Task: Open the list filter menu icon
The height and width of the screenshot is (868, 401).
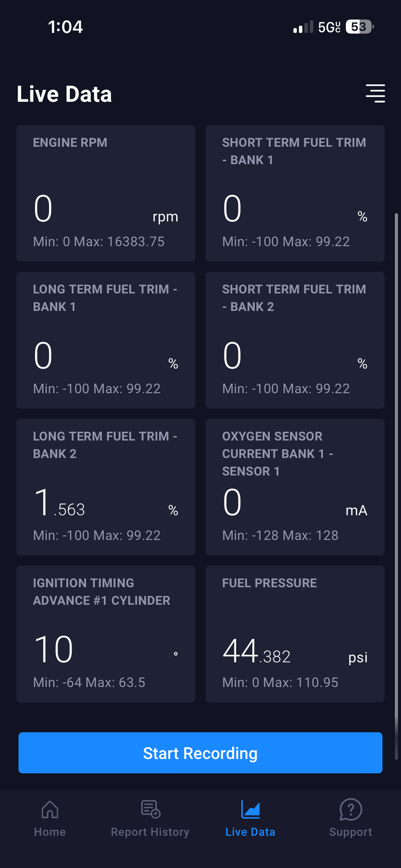Action: pos(375,93)
